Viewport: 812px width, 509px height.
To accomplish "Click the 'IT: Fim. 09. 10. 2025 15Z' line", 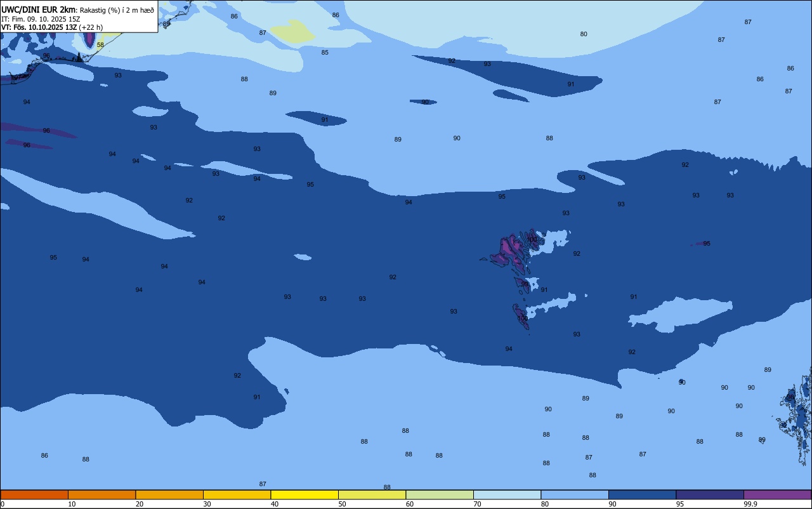I will coord(41,19).
